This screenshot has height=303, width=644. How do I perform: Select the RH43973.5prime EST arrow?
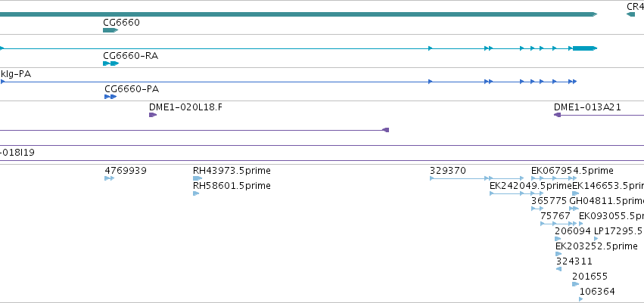click(198, 178)
